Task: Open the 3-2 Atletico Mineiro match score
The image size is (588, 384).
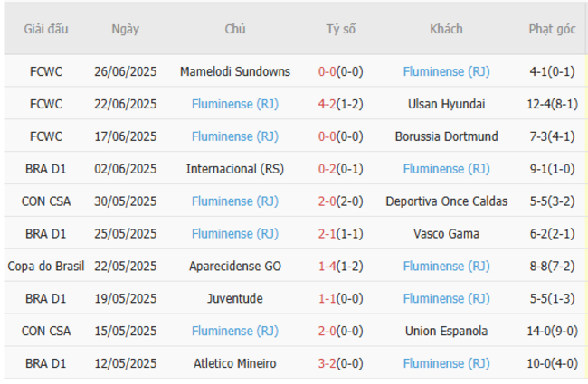Action: [x=328, y=363]
